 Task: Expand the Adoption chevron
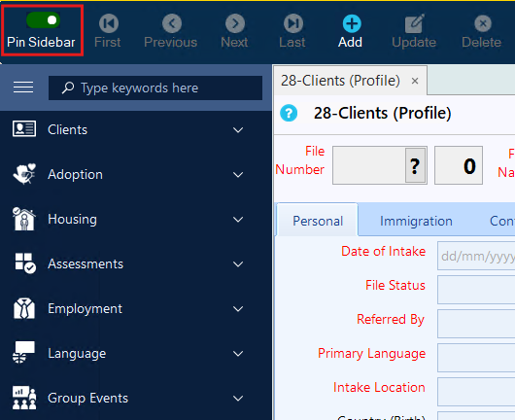tap(238, 174)
